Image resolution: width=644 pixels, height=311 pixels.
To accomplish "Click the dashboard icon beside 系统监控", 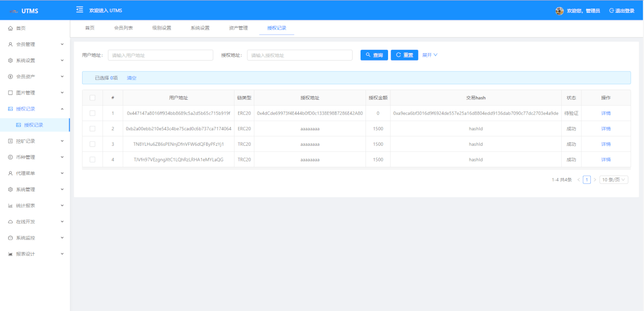I will coord(10,238).
